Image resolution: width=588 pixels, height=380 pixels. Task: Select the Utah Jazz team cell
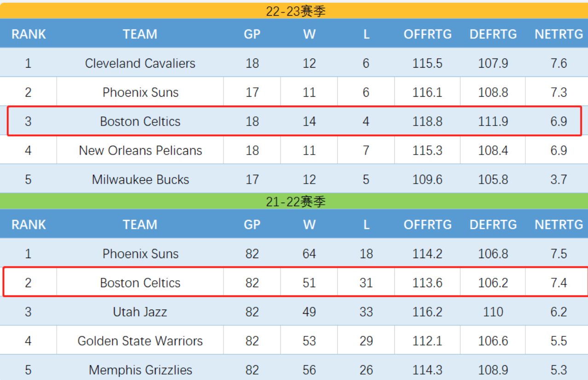(140, 311)
